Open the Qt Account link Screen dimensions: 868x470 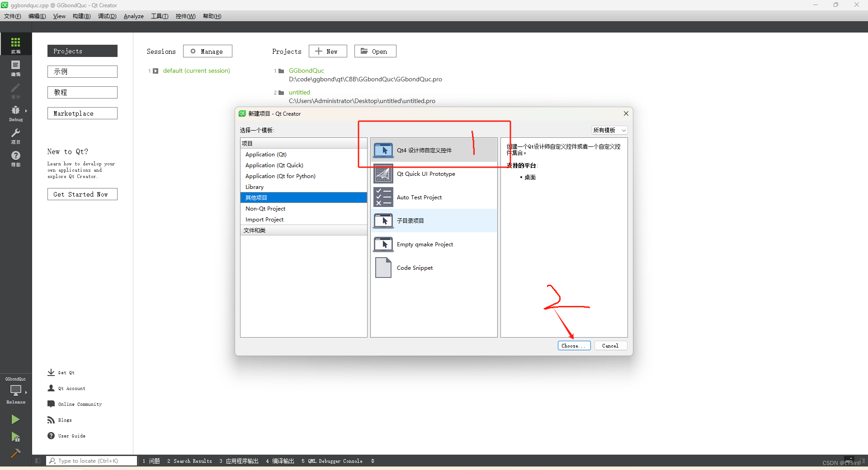(66, 388)
